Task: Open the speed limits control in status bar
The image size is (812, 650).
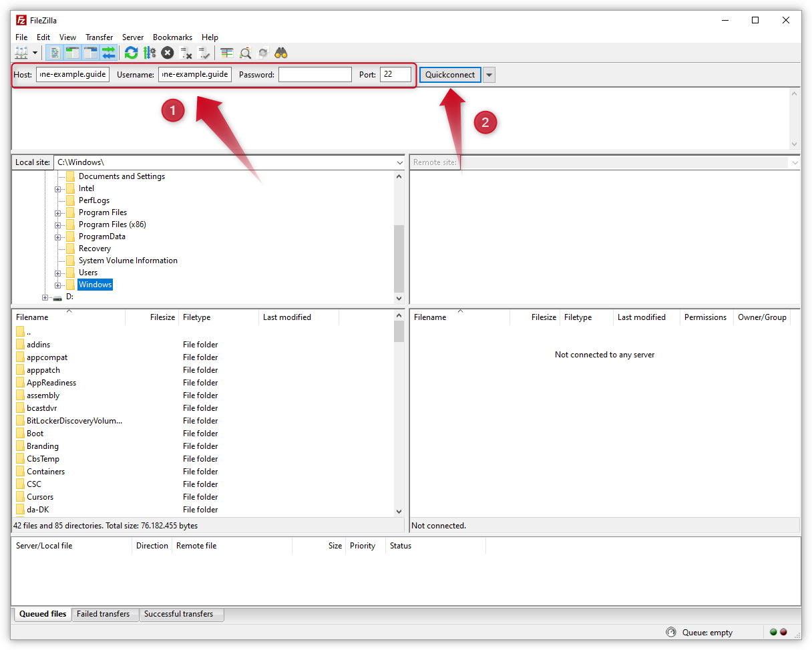Action: point(670,632)
